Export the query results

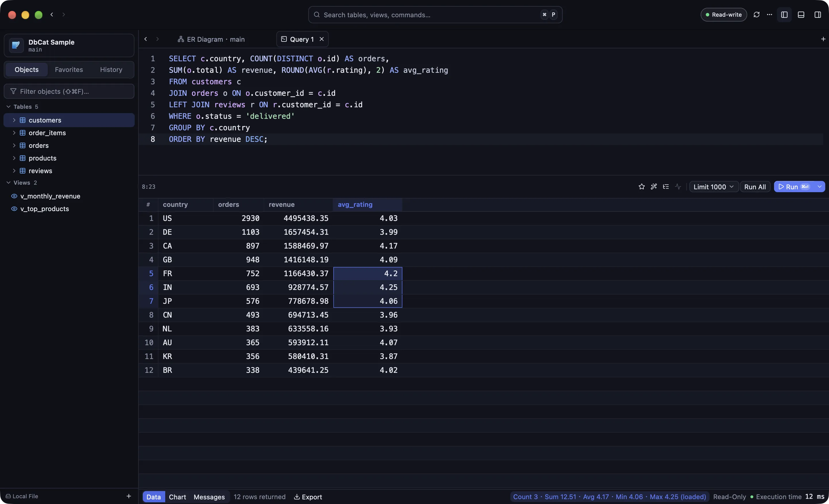[308, 497]
